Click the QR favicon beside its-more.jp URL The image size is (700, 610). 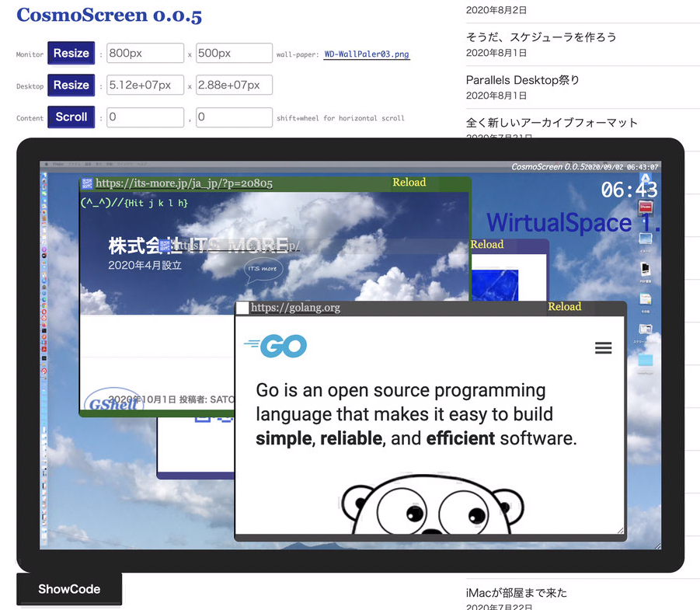[x=88, y=183]
